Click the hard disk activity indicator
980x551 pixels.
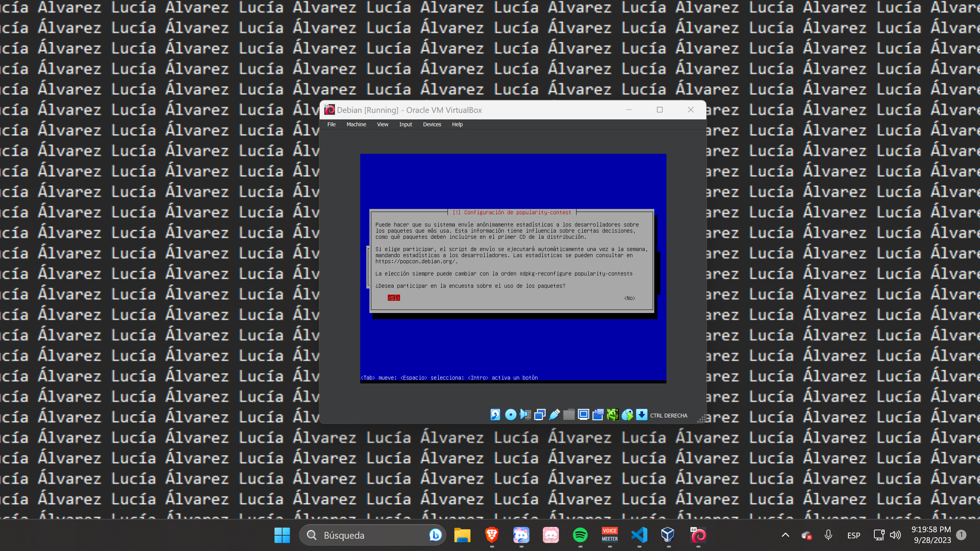(x=495, y=415)
